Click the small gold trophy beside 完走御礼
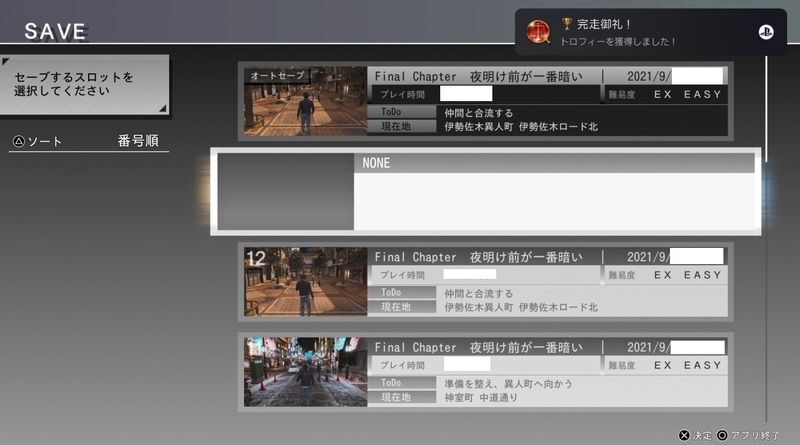Image resolution: width=800 pixels, height=445 pixels. point(565,25)
